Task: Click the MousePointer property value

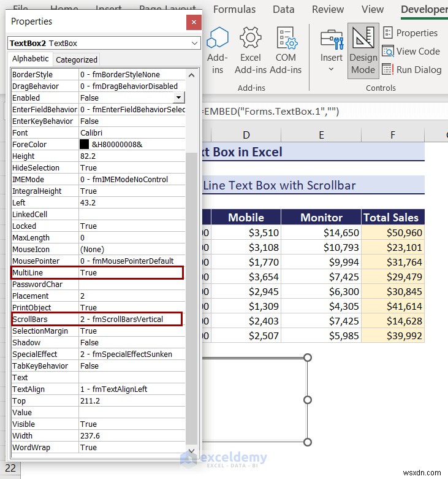Action: [132, 261]
